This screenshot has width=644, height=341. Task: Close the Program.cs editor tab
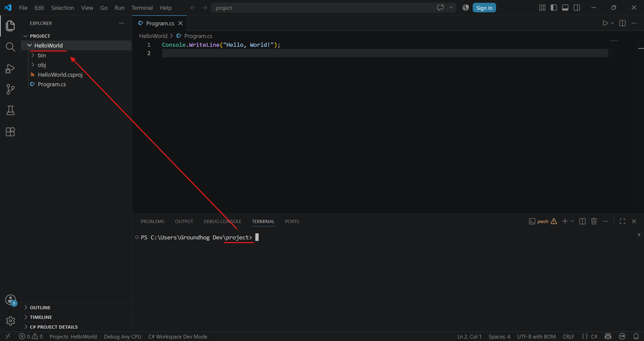tap(180, 23)
